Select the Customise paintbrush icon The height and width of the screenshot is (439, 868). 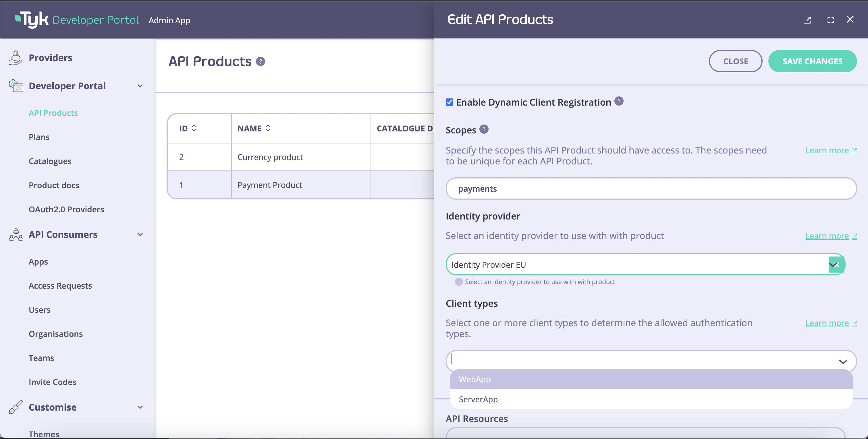(16, 407)
